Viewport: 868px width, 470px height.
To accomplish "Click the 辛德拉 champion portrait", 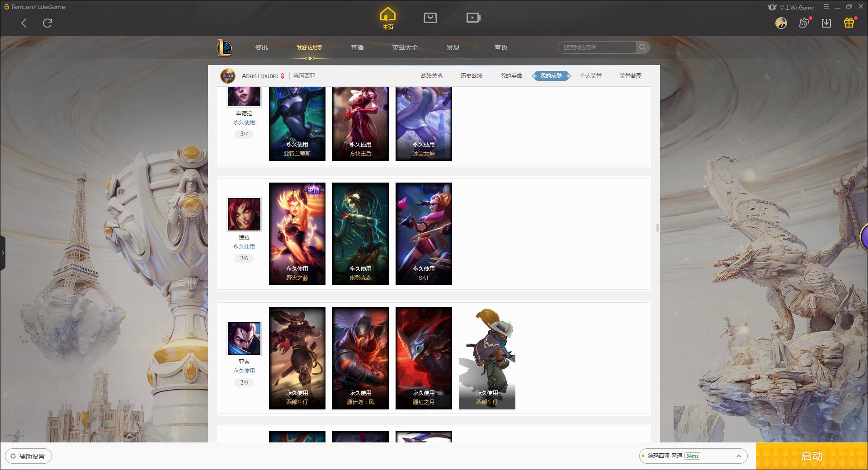I will (x=244, y=96).
